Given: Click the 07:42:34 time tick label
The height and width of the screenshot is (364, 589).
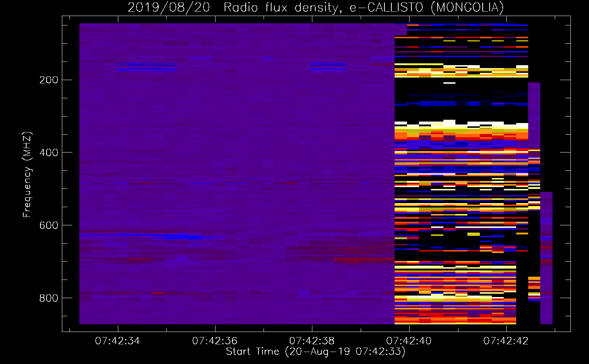Looking at the screenshot, I should (118, 341).
